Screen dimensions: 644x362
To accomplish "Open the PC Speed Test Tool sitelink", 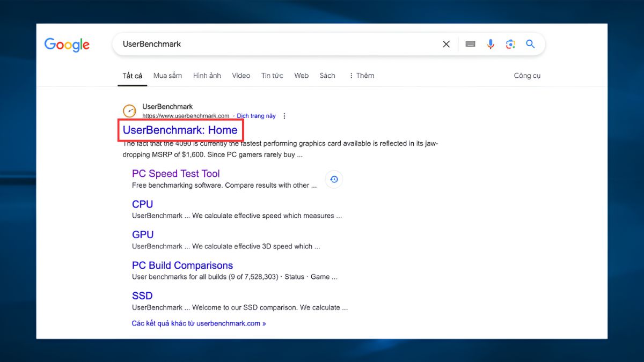I will 176,174.
